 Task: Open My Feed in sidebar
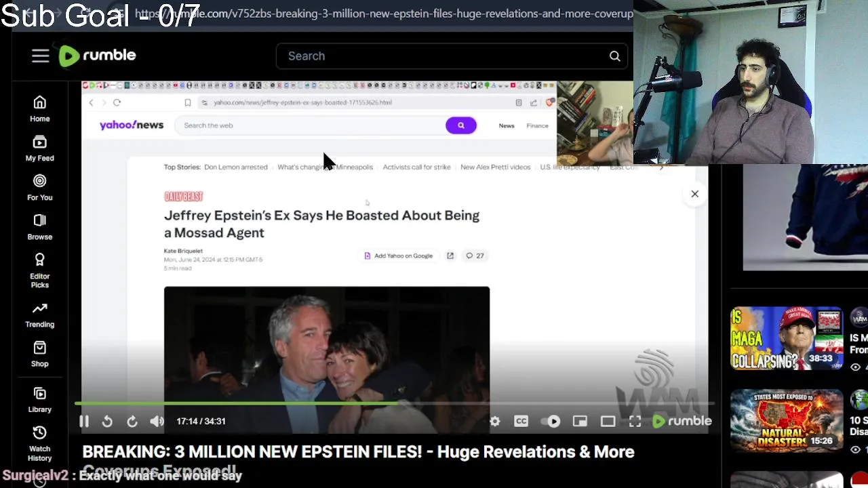(39, 148)
